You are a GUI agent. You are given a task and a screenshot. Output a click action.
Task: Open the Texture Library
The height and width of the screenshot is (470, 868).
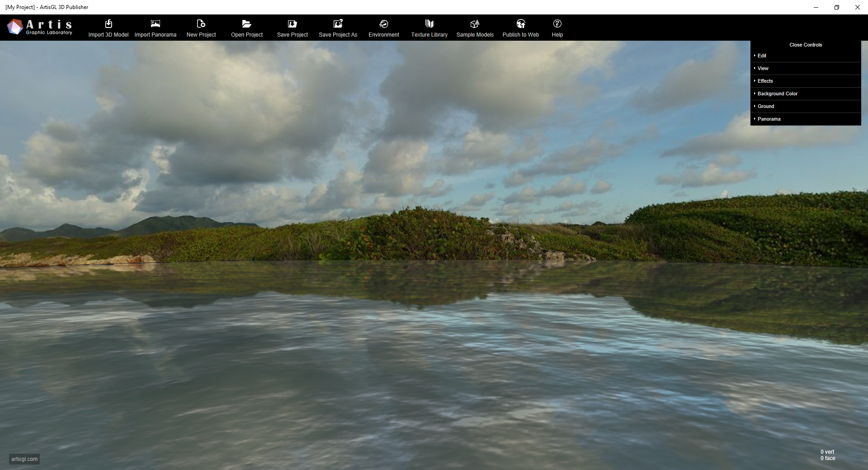(x=429, y=28)
